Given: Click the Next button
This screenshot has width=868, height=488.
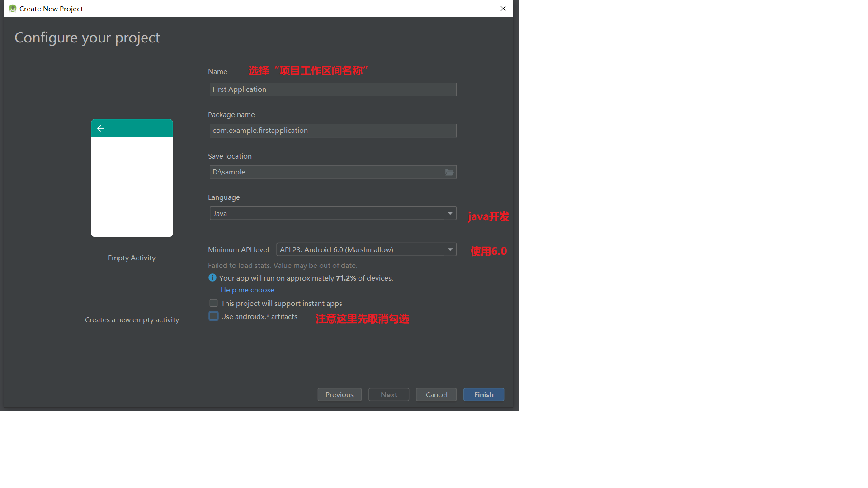Looking at the screenshot, I should coord(389,394).
